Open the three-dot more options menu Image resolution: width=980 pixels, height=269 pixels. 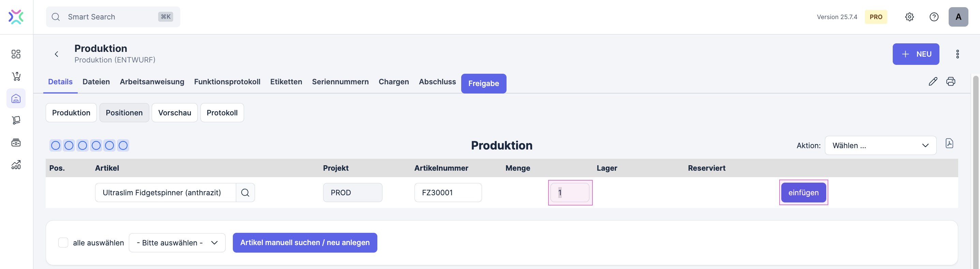point(957,54)
